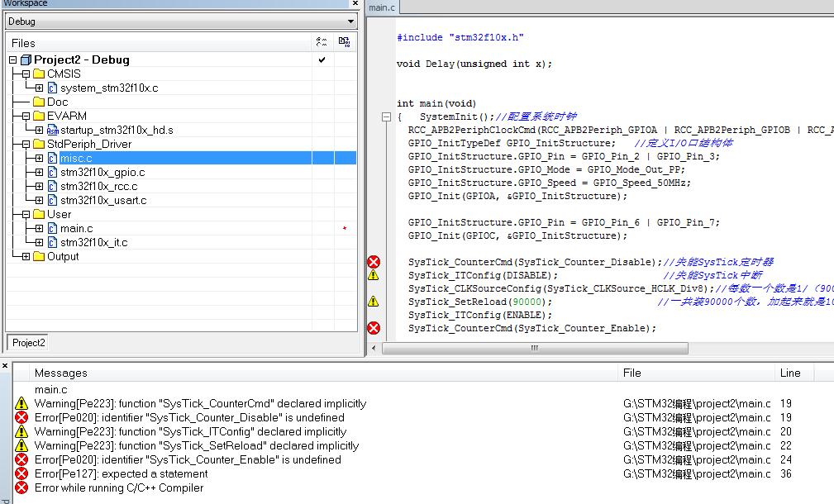Click the StdPeriph_Driver folder icon
Image resolution: width=834 pixels, height=504 pixels.
pos(39,144)
